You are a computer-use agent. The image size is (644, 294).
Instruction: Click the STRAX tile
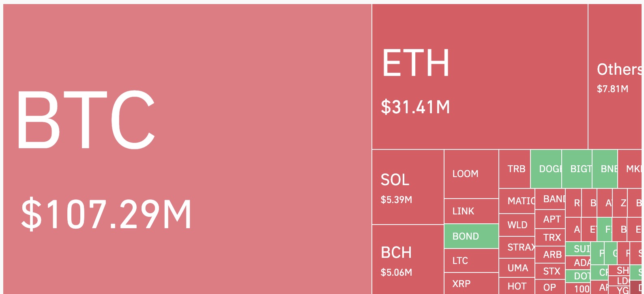pyautogui.click(x=517, y=247)
